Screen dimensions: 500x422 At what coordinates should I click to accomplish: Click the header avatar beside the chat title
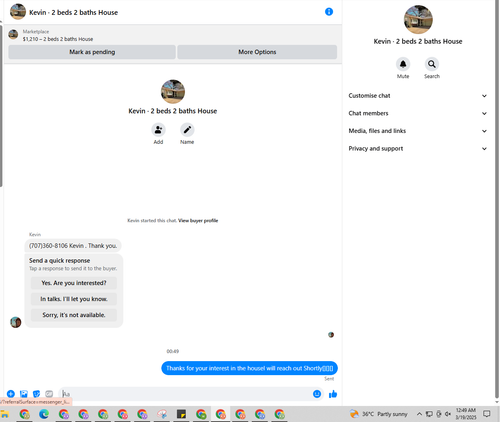click(18, 12)
